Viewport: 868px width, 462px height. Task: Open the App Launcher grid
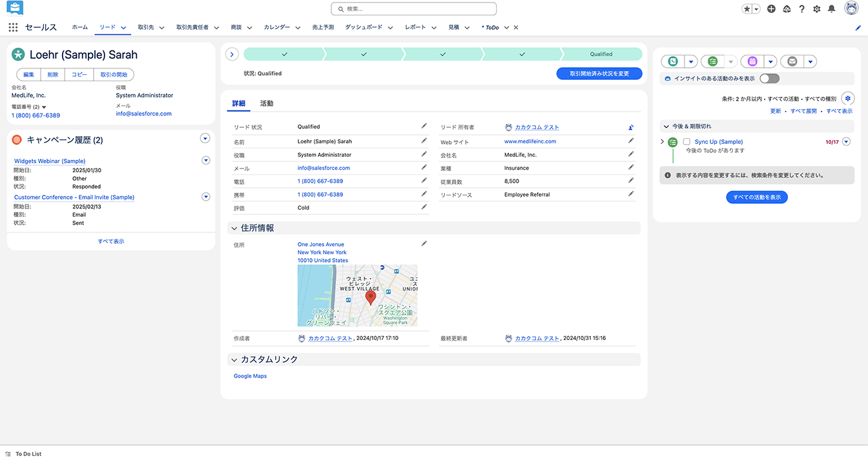pos(13,27)
